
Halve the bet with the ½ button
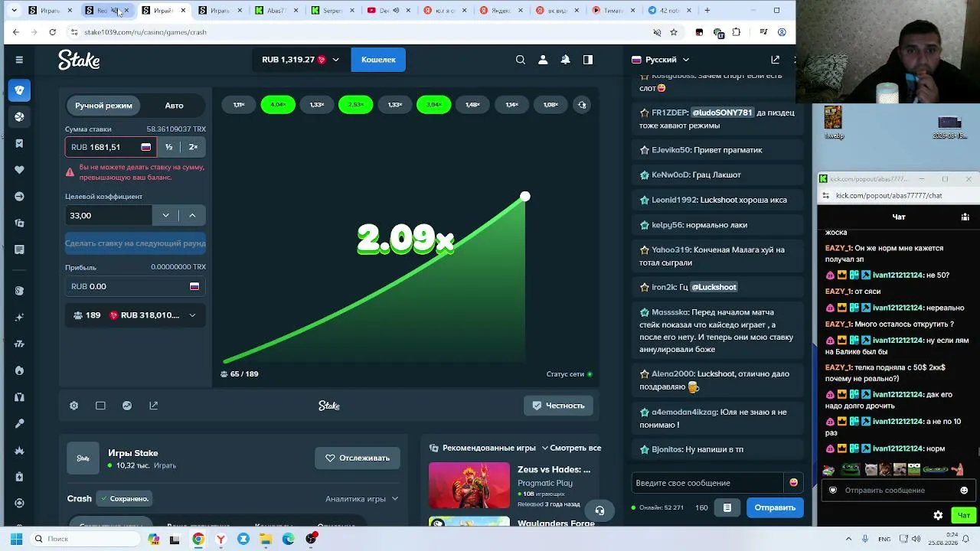[x=168, y=147]
